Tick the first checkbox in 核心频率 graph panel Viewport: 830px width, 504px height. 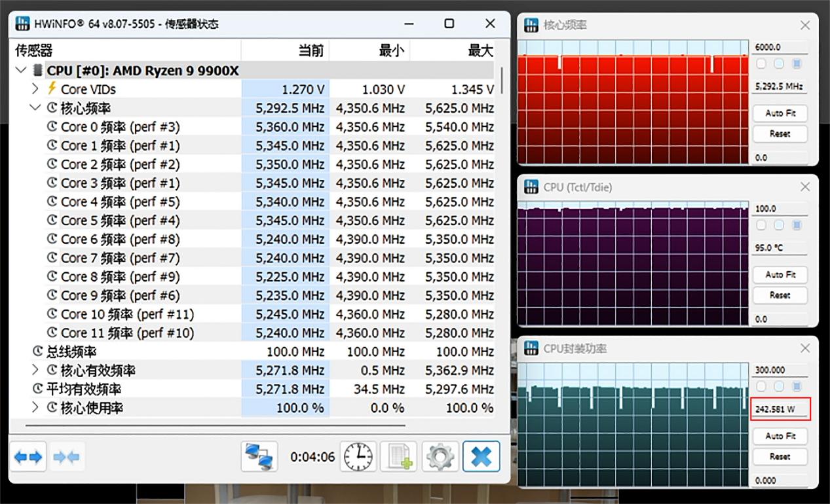click(761, 63)
